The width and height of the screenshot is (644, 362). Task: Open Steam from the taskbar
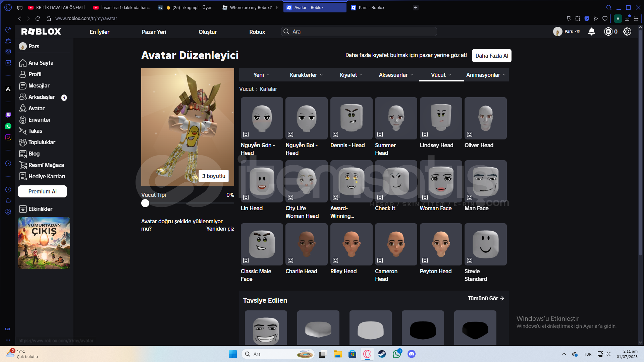[x=382, y=354]
